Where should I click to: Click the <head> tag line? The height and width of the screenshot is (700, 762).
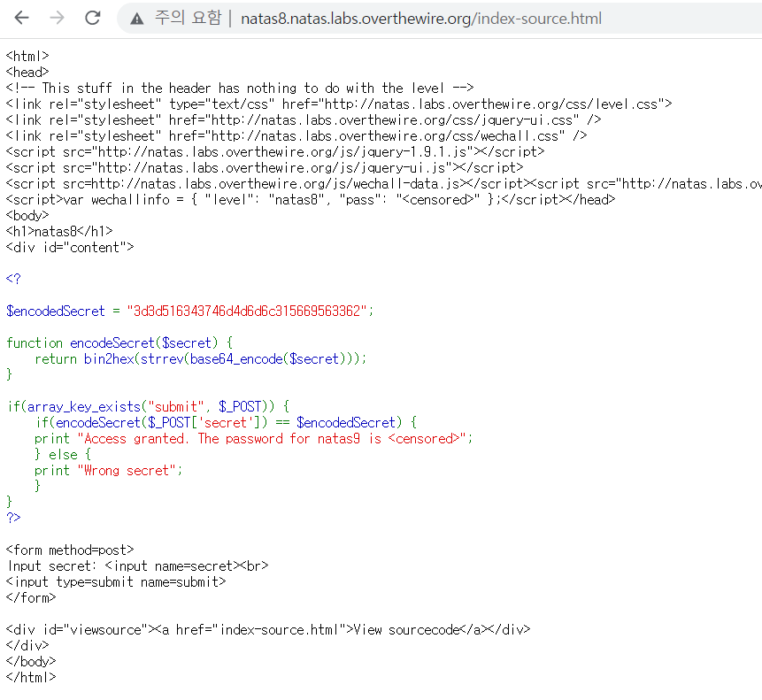pos(27,73)
